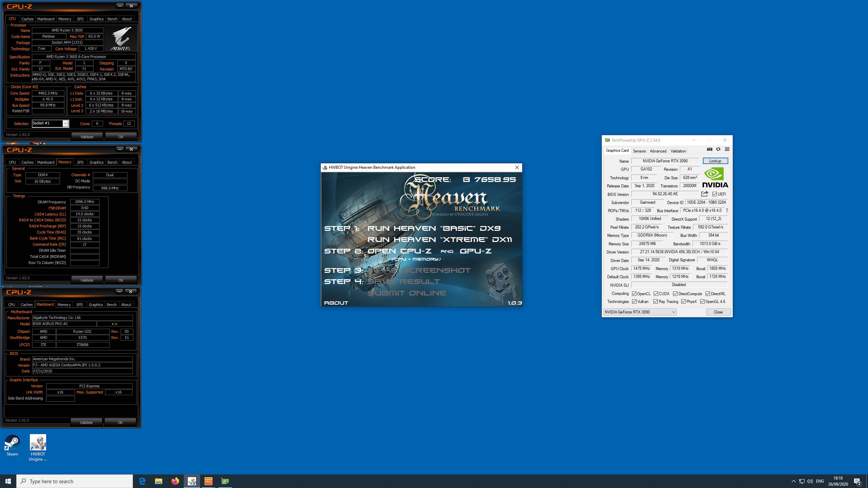Show hidden system tray icons
The image size is (868, 488).
(793, 481)
